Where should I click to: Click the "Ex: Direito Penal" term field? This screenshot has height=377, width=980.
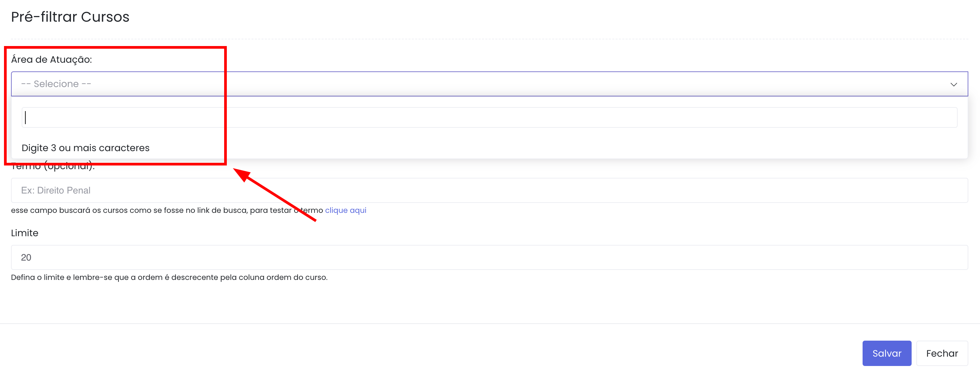click(x=489, y=190)
